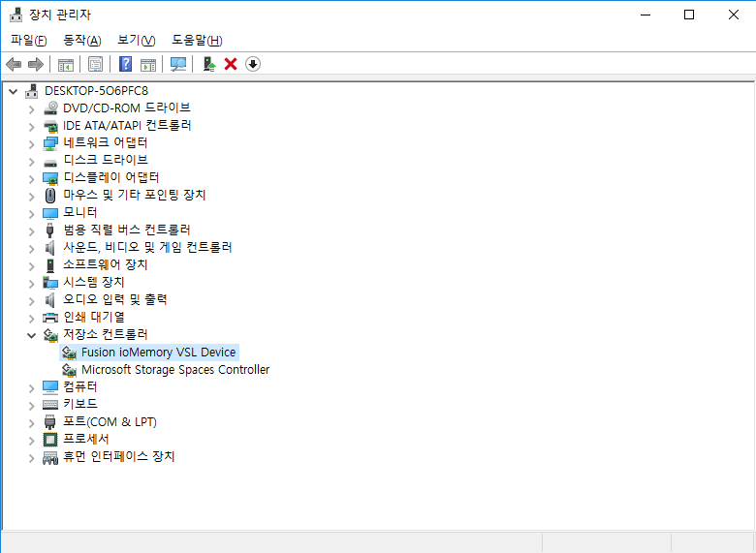Select the 저장소 컨트롤러 label
Viewport: 756px width, 553px height.
point(106,335)
